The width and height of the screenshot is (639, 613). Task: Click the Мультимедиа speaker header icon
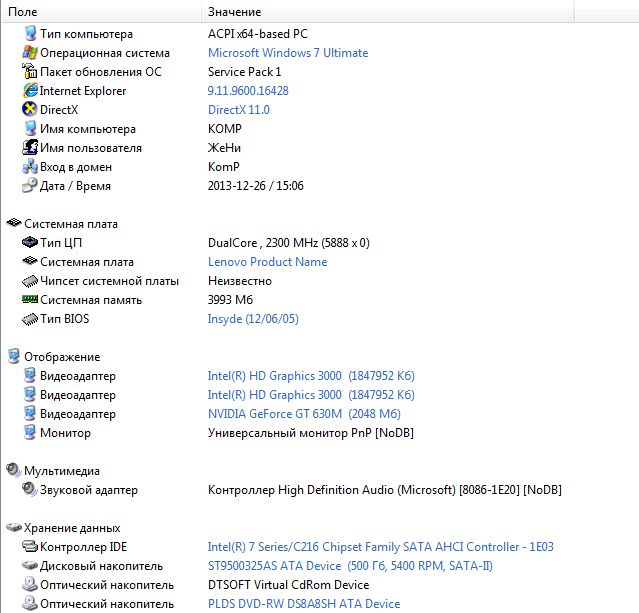pyautogui.click(x=14, y=470)
